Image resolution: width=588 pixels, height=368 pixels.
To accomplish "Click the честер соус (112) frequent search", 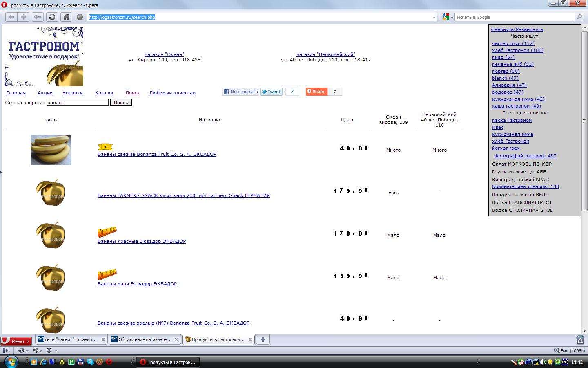I will point(513,43).
